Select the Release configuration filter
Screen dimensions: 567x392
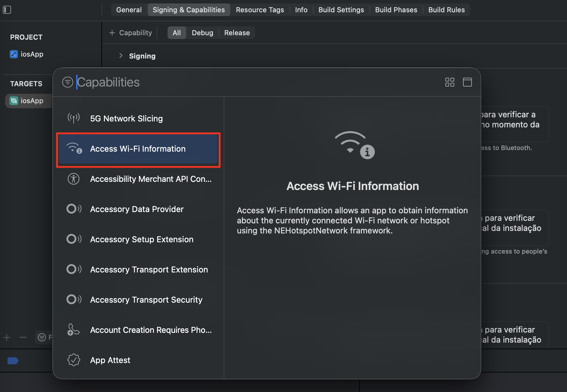pyautogui.click(x=237, y=33)
